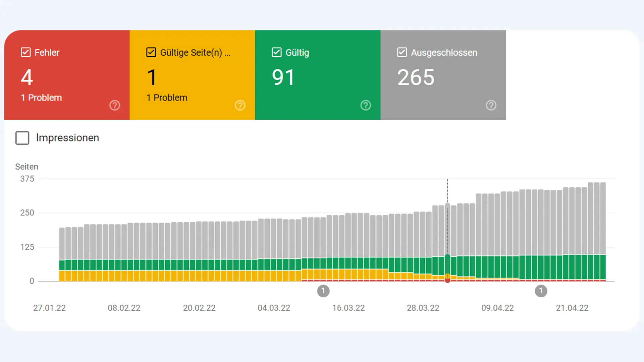Click the red data point on chart baseline
The width and height of the screenshot is (644, 362).
[447, 281]
